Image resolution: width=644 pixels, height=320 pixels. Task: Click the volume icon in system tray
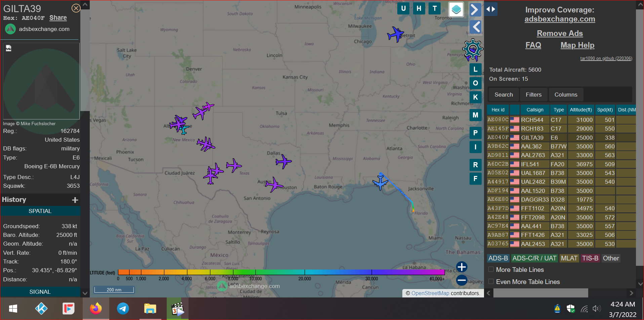[597, 309]
